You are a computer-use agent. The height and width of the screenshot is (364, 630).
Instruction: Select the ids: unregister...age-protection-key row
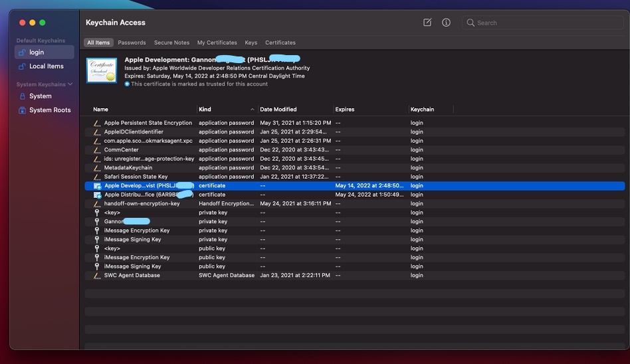pos(355,159)
